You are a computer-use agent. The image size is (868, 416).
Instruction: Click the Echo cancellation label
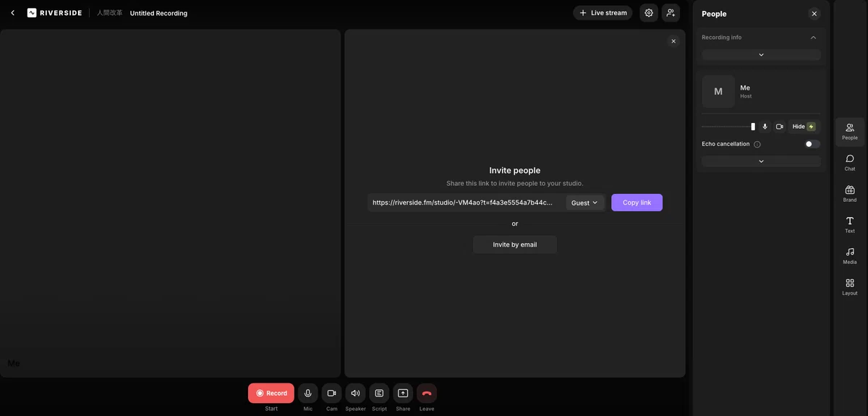[726, 144]
